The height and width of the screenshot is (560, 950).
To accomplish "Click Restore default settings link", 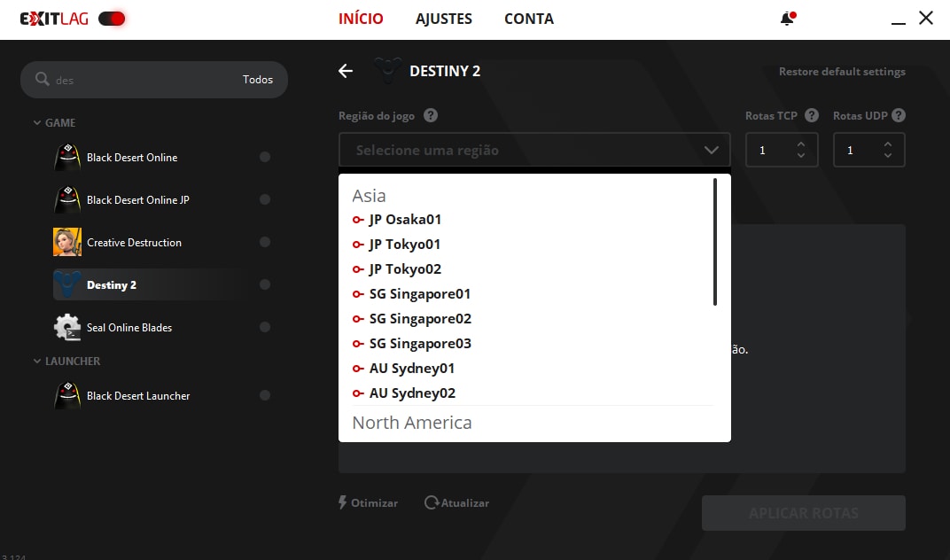I will [x=842, y=72].
